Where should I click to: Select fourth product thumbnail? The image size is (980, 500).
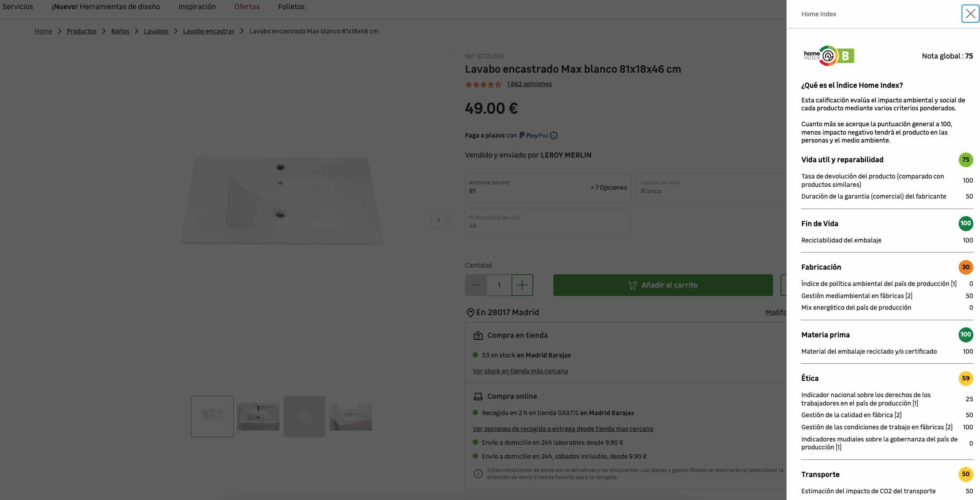tap(351, 416)
